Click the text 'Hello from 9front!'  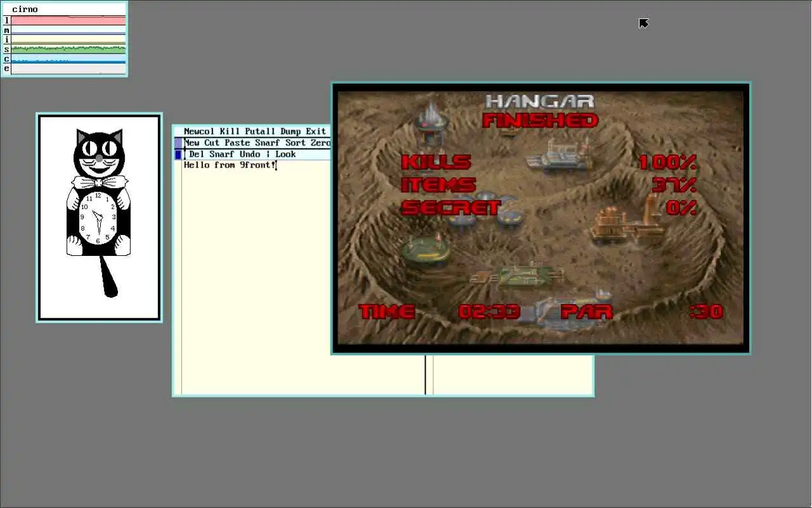tap(230, 165)
